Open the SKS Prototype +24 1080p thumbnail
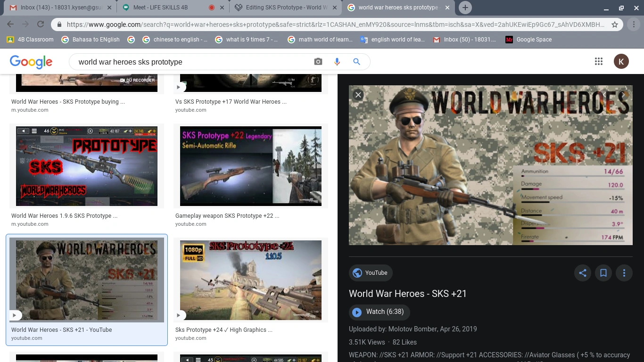The height and width of the screenshot is (362, 644). pos(251,280)
